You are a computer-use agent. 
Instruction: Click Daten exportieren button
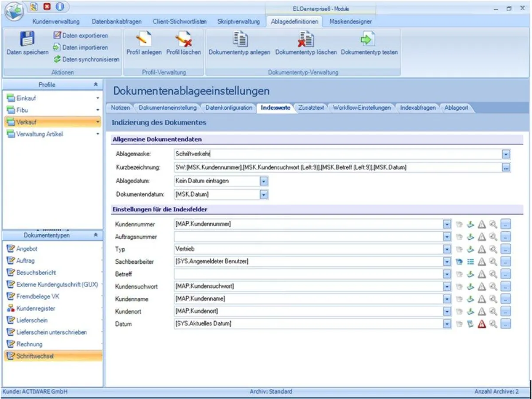[81, 36]
